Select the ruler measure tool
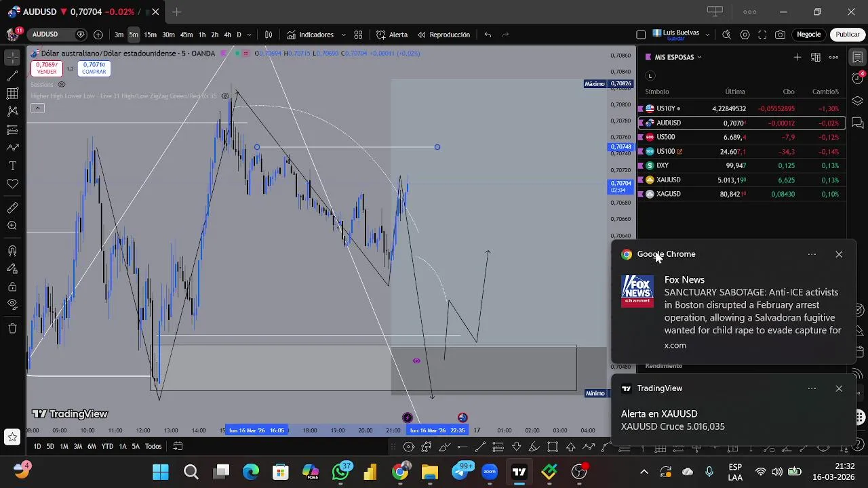 pos(12,207)
